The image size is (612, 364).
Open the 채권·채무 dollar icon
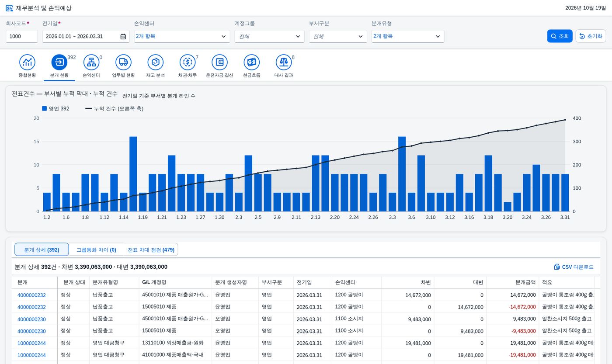[x=188, y=62]
